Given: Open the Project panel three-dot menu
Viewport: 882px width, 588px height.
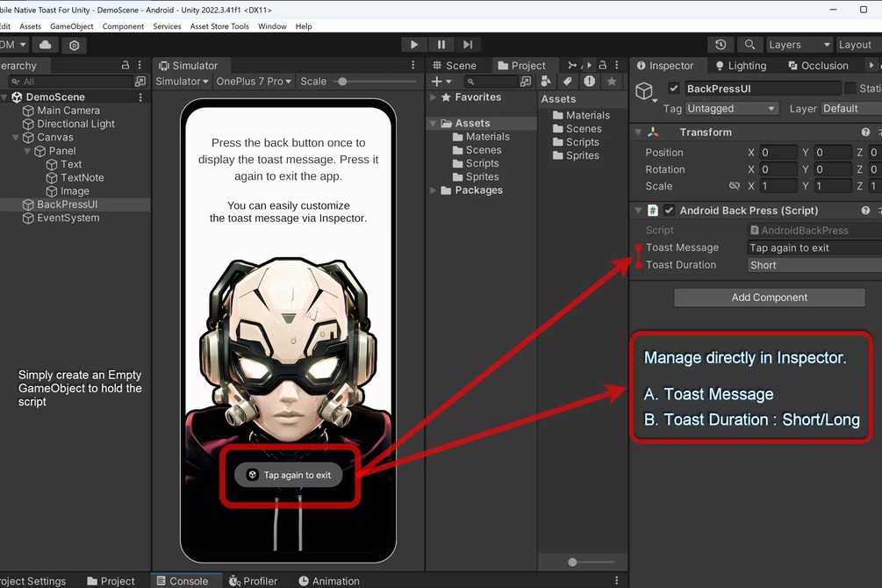Looking at the screenshot, I should point(616,65).
